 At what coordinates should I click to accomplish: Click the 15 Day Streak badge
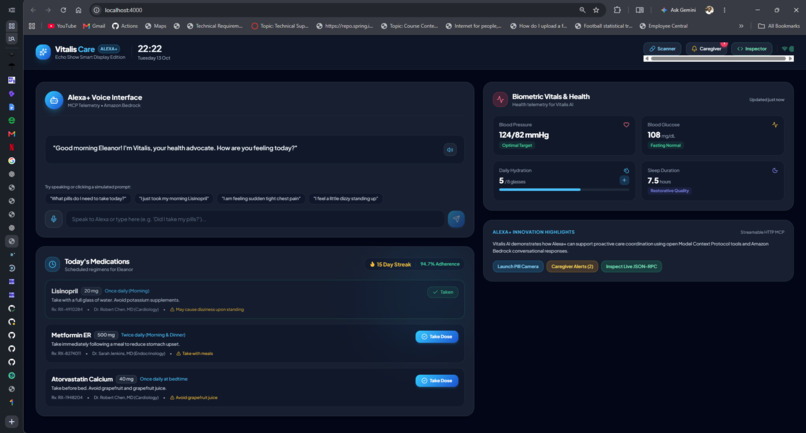[x=391, y=264]
